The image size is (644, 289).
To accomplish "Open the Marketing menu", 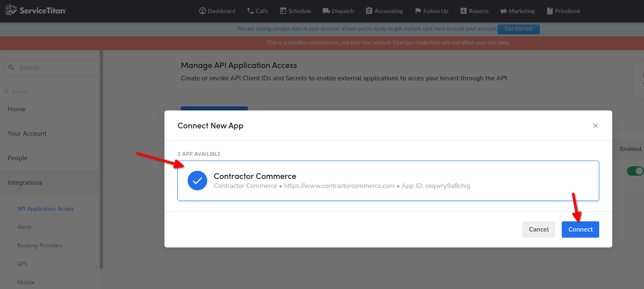I will [517, 11].
